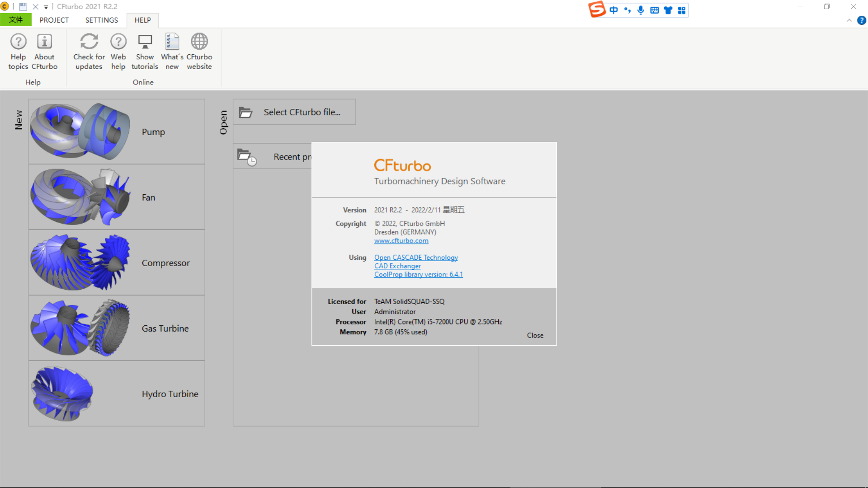Image resolution: width=868 pixels, height=488 pixels.
Task: Minimize the CFturbo window
Action: [x=801, y=7]
